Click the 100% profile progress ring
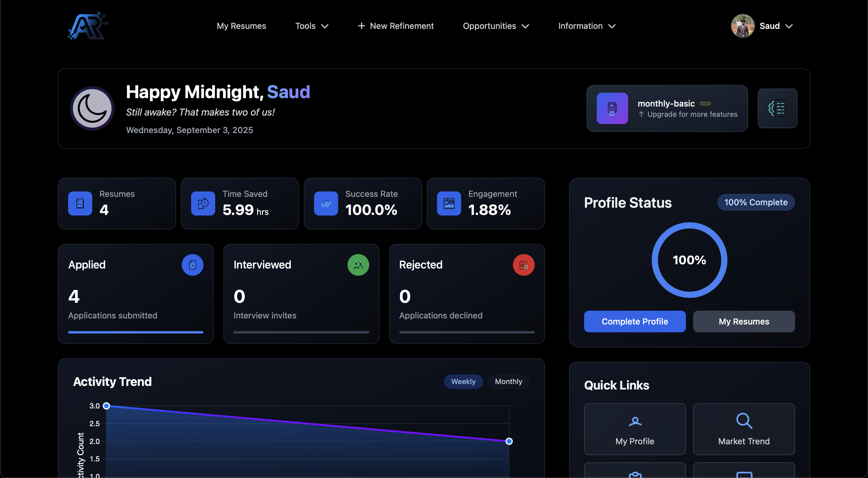Viewport: 868px width, 478px height. tap(689, 260)
